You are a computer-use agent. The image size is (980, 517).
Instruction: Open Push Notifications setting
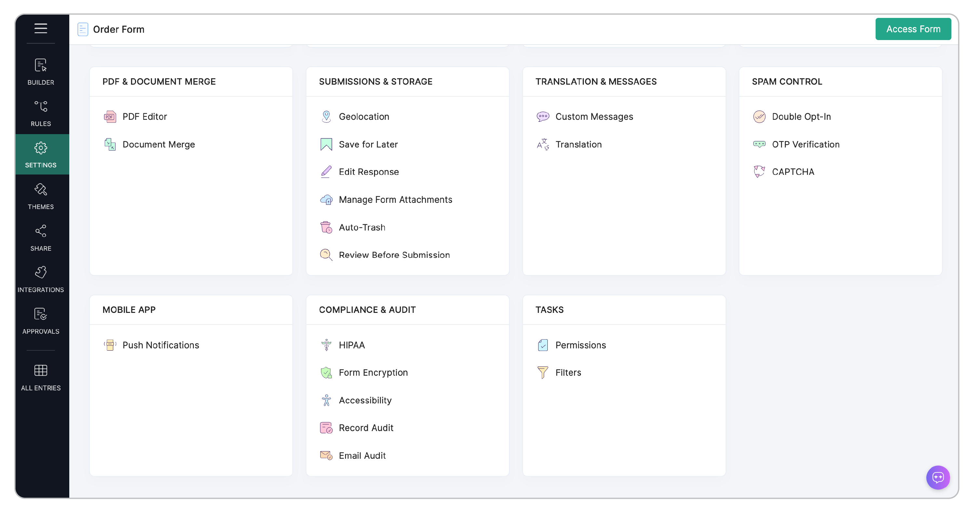161,345
